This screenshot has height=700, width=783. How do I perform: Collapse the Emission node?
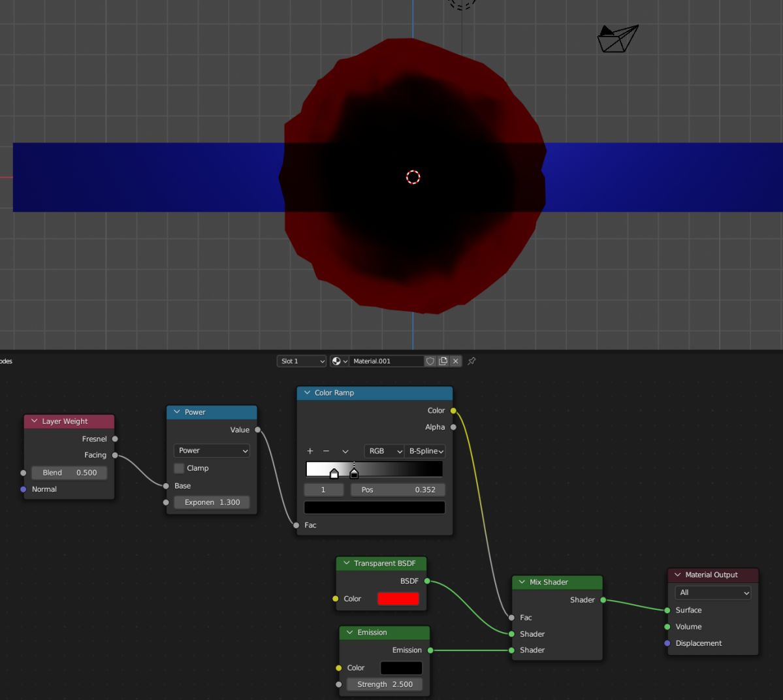click(349, 632)
